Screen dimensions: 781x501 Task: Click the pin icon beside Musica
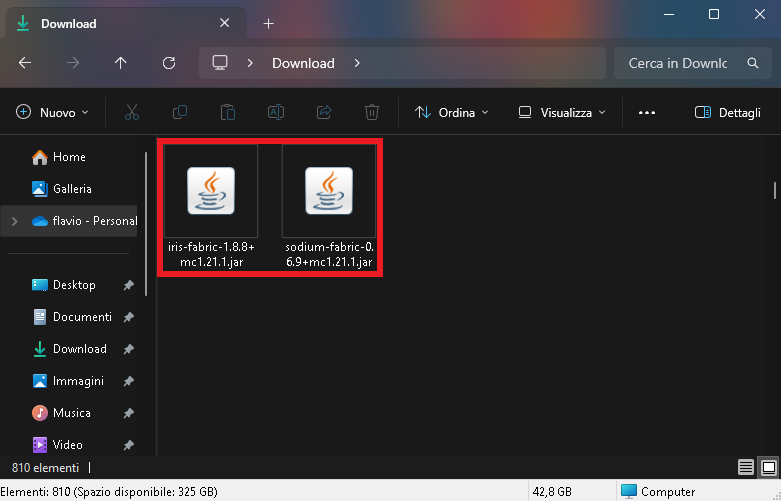pyautogui.click(x=129, y=413)
